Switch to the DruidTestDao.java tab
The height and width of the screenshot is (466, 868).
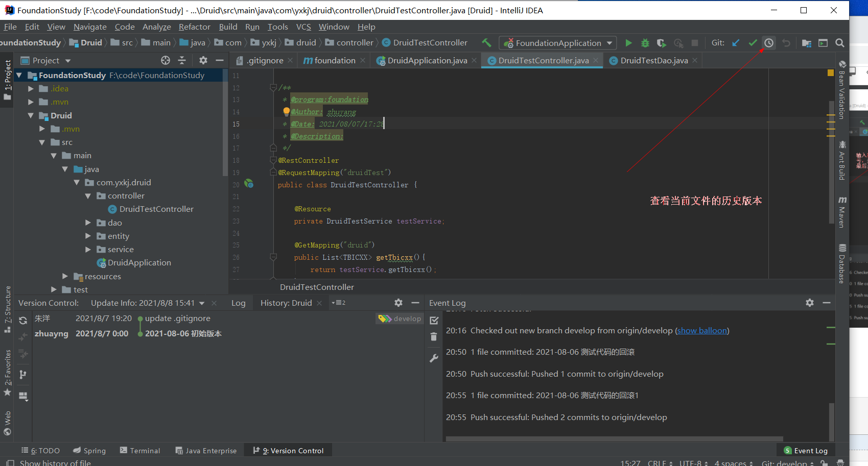pyautogui.click(x=654, y=60)
